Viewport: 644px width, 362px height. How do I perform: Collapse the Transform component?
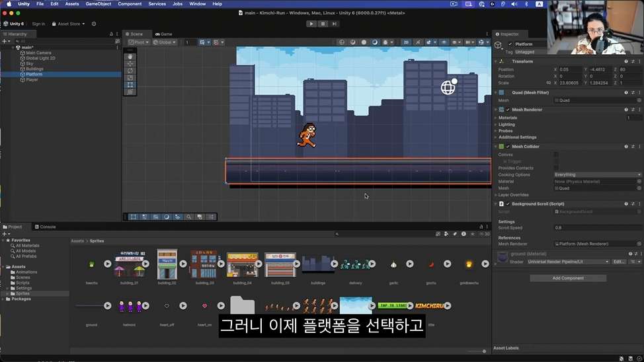click(x=496, y=61)
